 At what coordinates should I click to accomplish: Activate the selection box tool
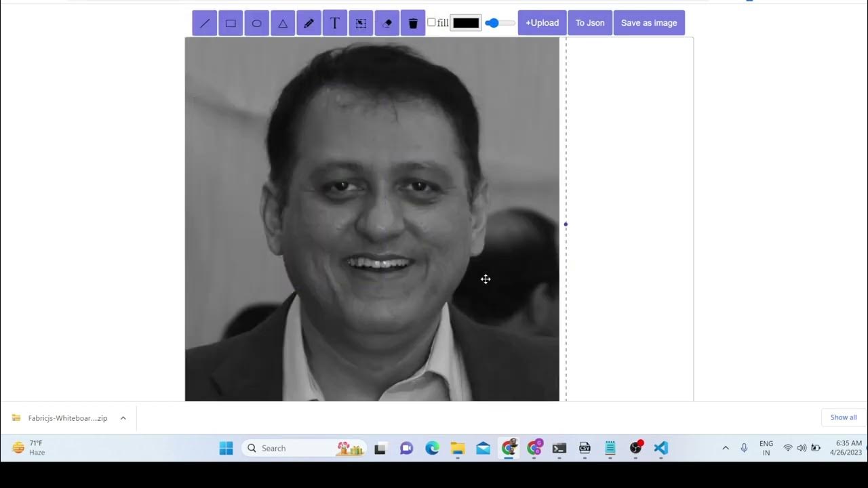361,23
